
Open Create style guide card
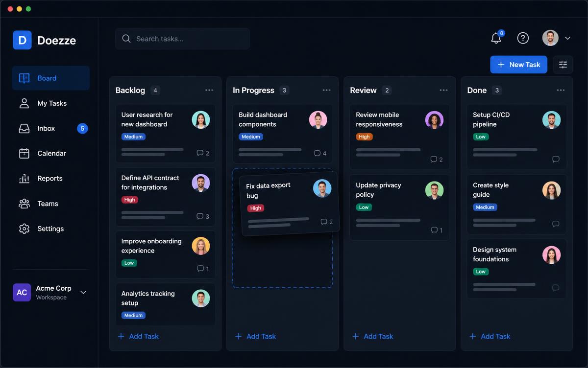click(516, 204)
